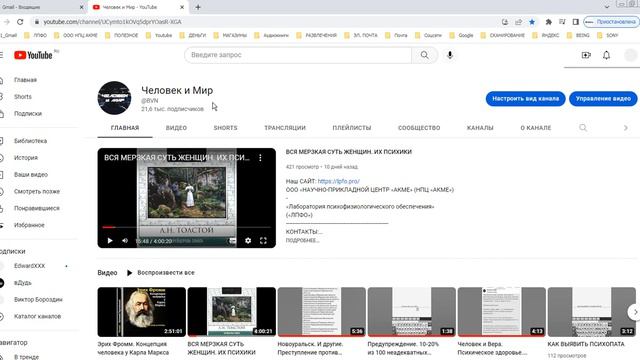Click the channel avatar Человек и Мир
The image size is (640, 360).
(114, 98)
